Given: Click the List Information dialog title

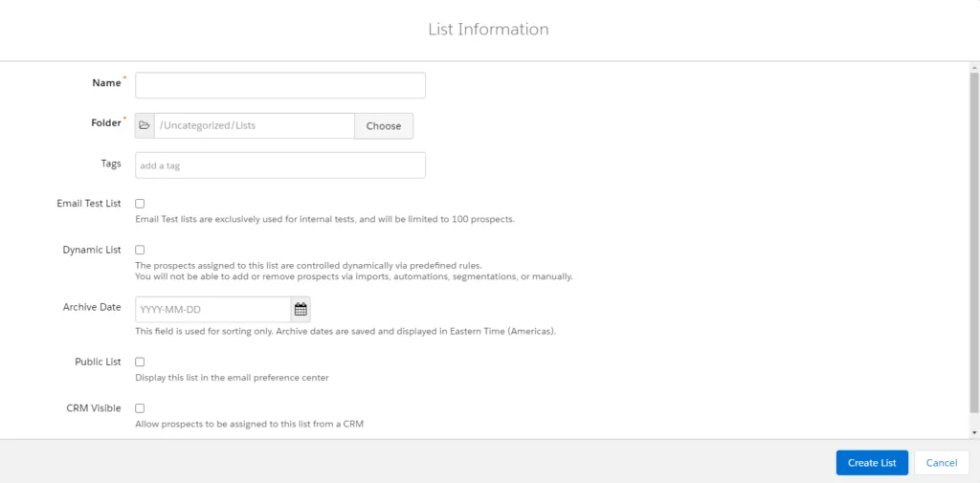Looking at the screenshot, I should click(x=488, y=30).
